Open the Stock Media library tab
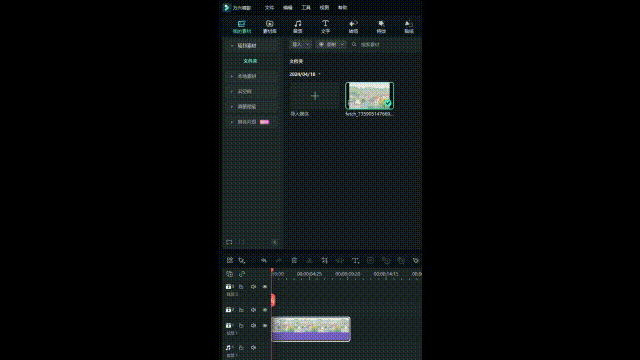The width and height of the screenshot is (640, 360). click(x=269, y=27)
